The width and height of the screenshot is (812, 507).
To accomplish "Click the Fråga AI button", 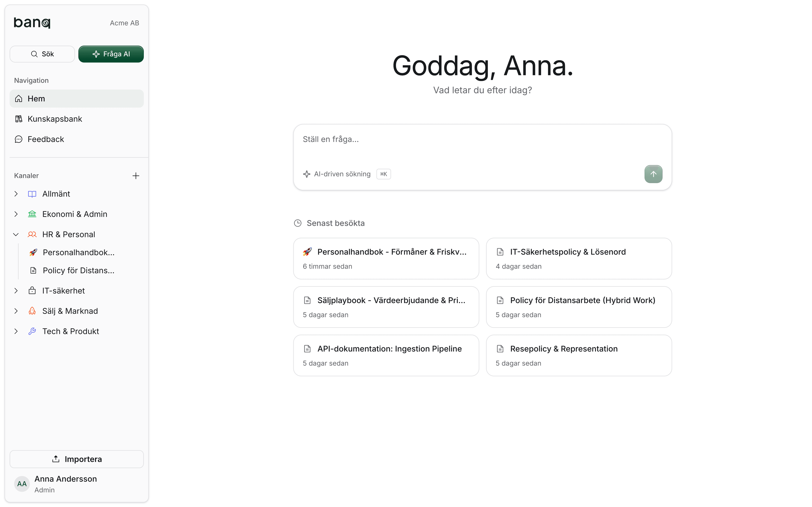I will tap(111, 54).
